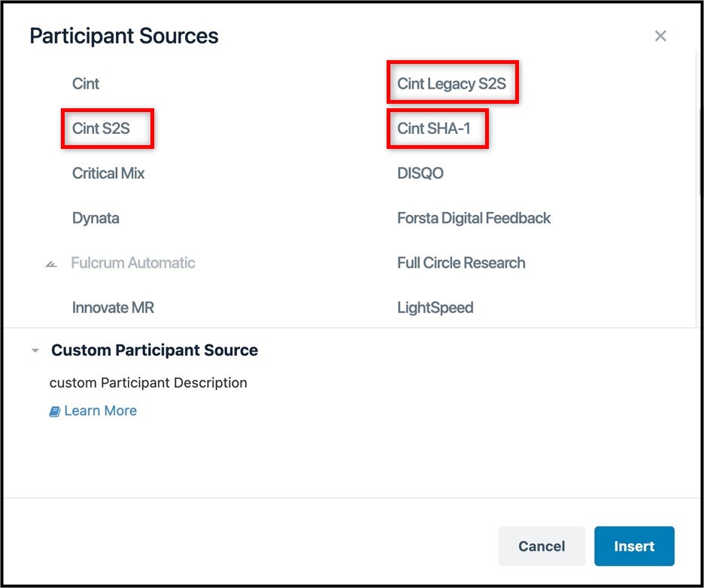Select LightSpeed from the sources

435,307
